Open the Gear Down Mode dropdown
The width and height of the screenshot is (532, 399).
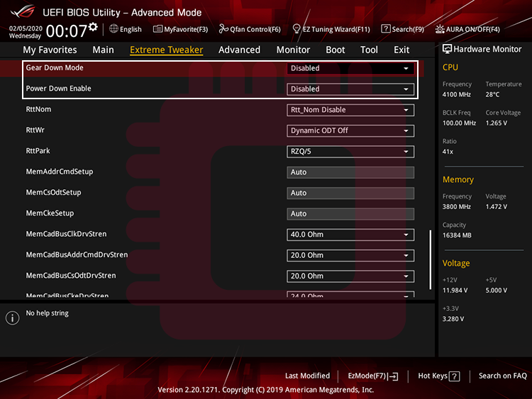pyautogui.click(x=350, y=69)
